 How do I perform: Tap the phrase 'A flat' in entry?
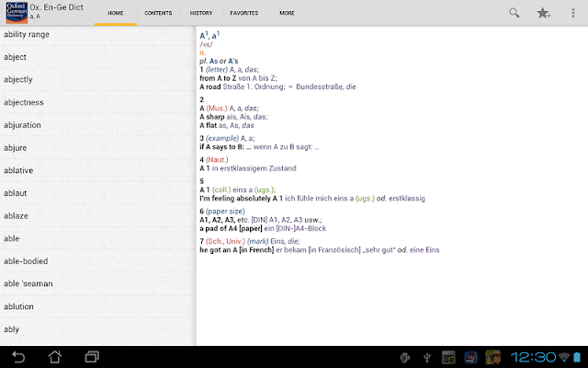(209, 125)
